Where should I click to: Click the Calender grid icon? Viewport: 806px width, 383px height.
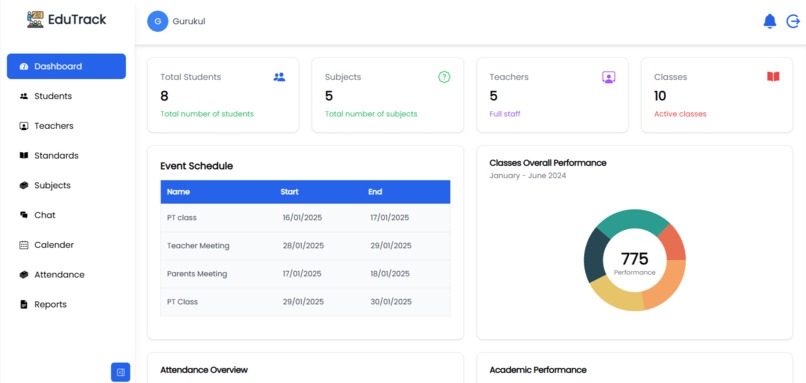[x=24, y=245]
